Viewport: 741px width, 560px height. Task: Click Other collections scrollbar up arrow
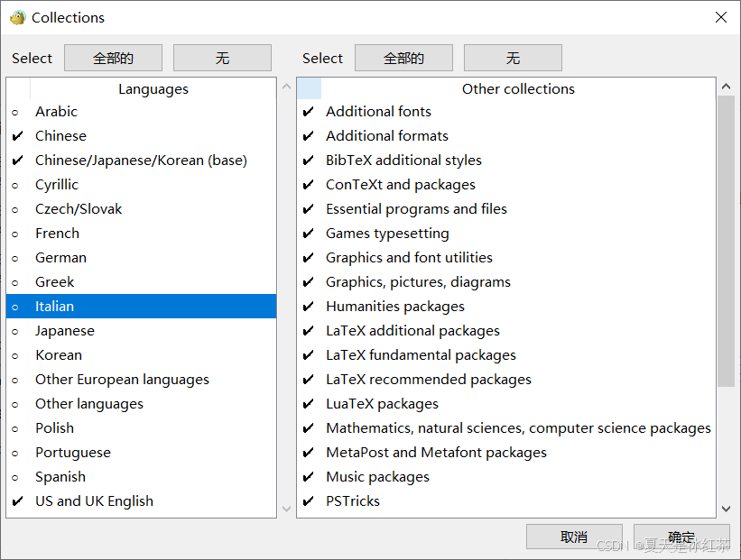click(727, 87)
